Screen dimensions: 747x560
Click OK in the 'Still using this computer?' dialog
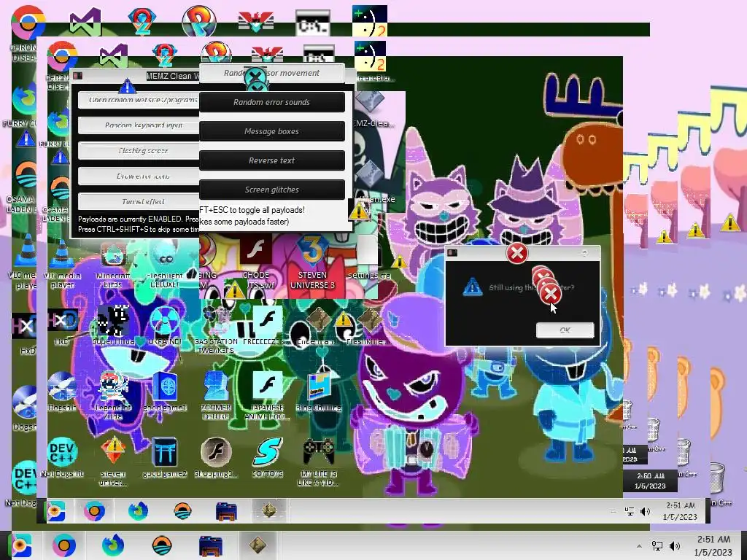click(x=565, y=330)
